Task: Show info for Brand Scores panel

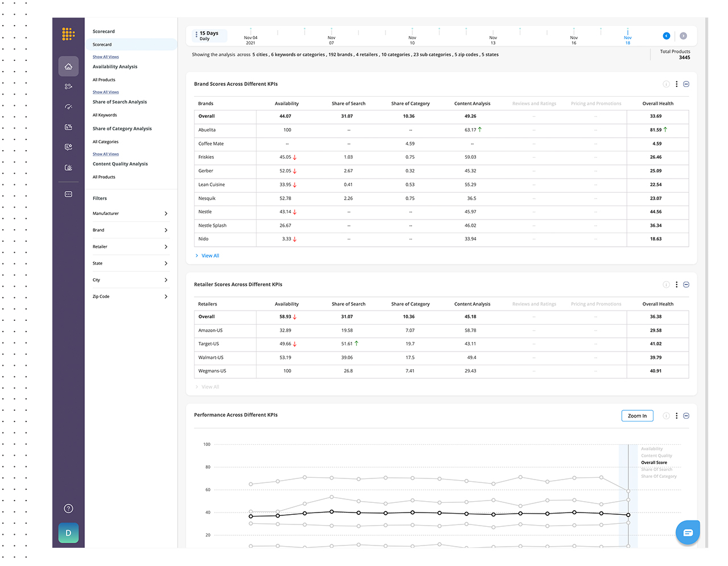Action: click(x=666, y=84)
